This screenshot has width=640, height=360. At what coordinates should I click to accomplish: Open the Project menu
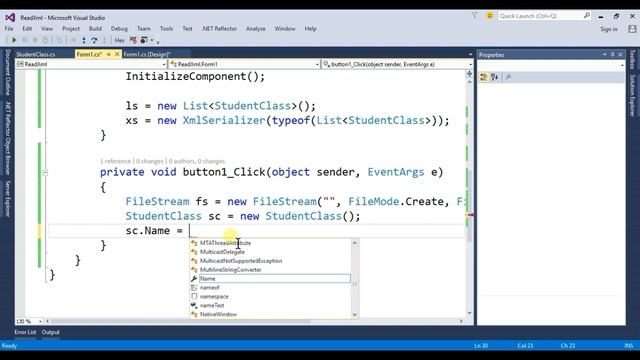coord(71,29)
